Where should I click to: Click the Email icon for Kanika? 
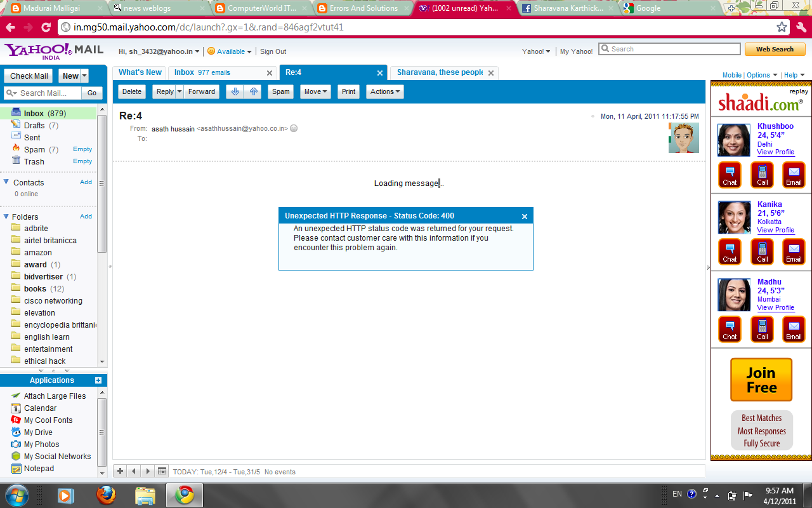coord(794,251)
